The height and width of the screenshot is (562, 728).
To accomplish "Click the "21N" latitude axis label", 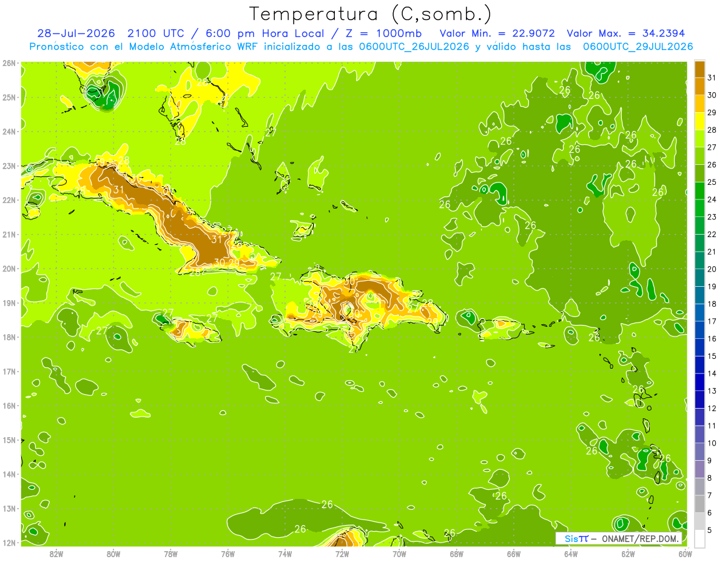I will pyautogui.click(x=9, y=235).
